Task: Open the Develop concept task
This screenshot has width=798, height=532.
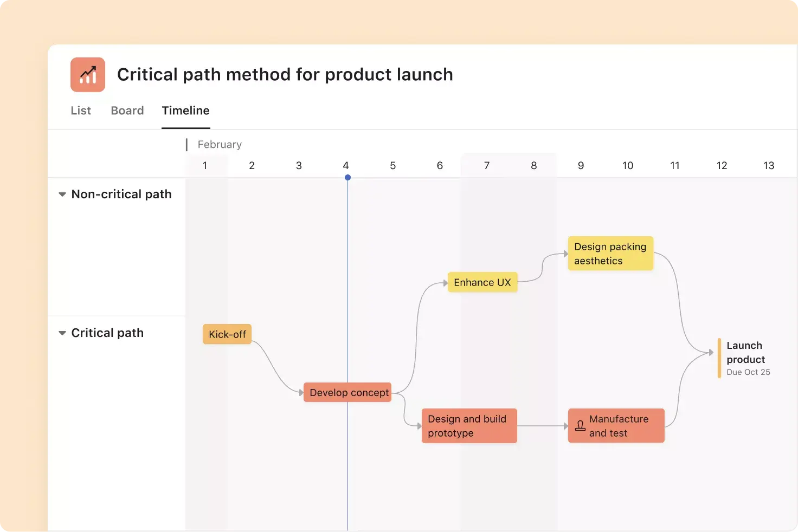Action: click(x=347, y=392)
